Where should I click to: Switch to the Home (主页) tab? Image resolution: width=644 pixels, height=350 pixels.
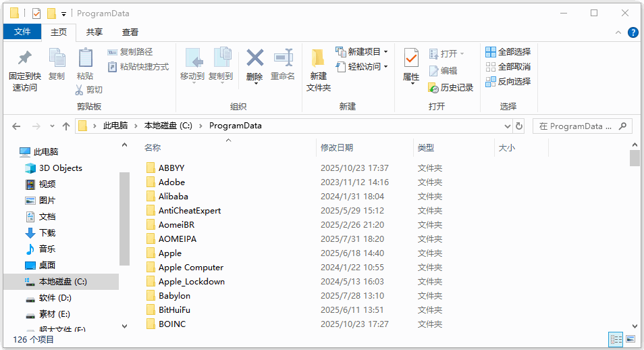coord(59,32)
